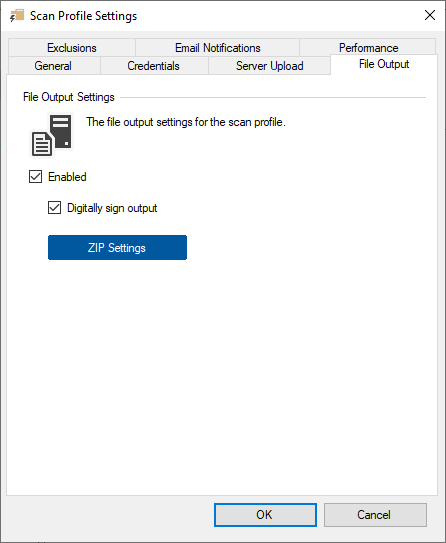This screenshot has height=543, width=446.
Task: Select the General tab
Action: [x=53, y=65]
